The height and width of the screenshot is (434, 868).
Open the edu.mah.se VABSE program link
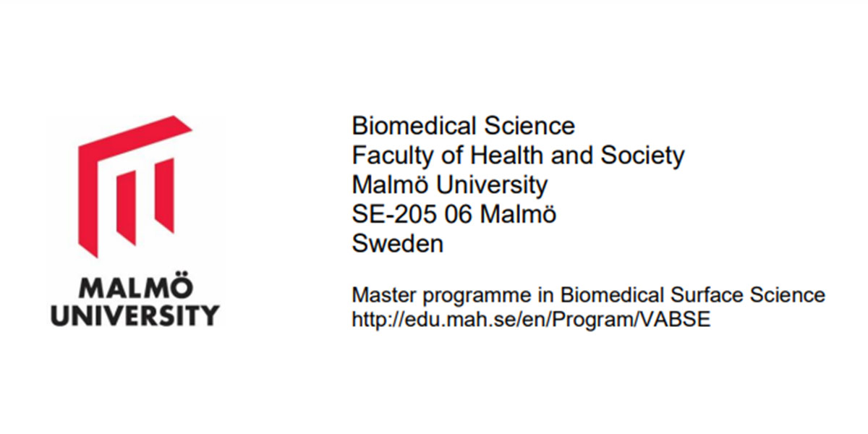531,319
